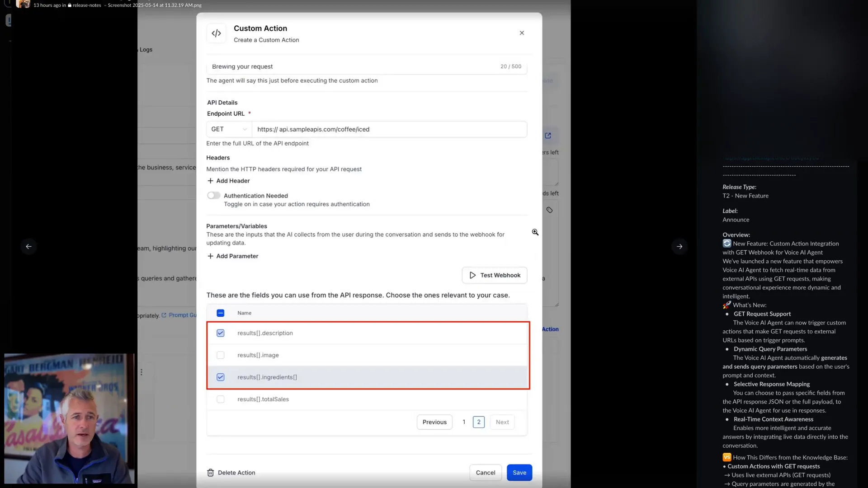Go to next image with right arrow

[679, 247]
